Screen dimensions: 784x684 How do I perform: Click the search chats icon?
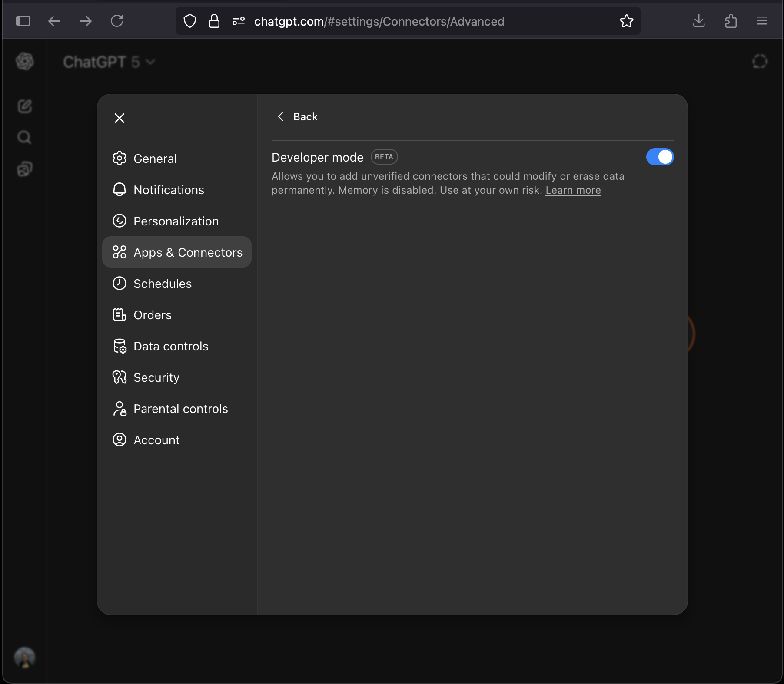click(x=24, y=137)
